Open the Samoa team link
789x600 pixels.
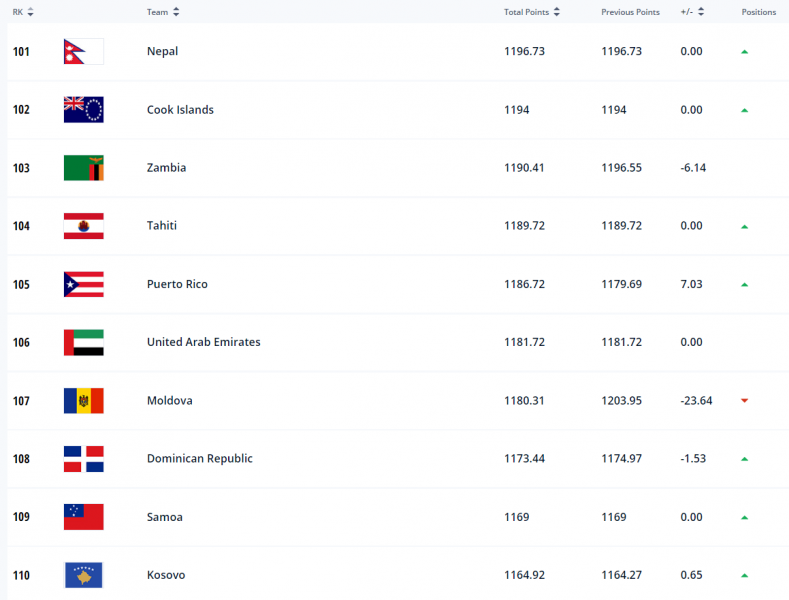click(165, 517)
